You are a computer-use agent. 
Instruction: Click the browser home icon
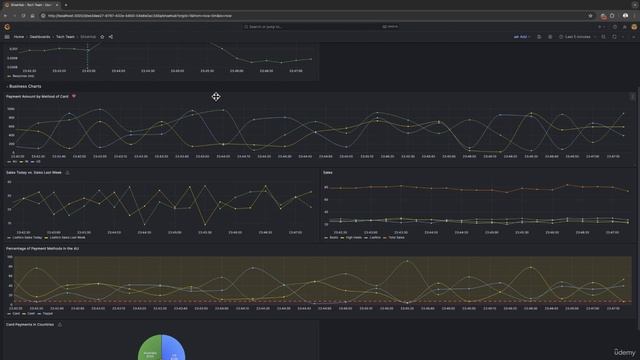(33, 16)
